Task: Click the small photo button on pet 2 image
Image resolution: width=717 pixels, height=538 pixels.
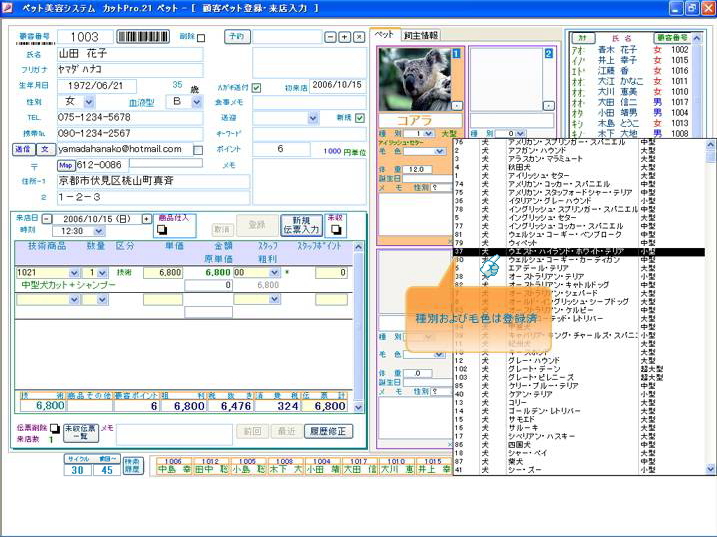Action: 548,106
